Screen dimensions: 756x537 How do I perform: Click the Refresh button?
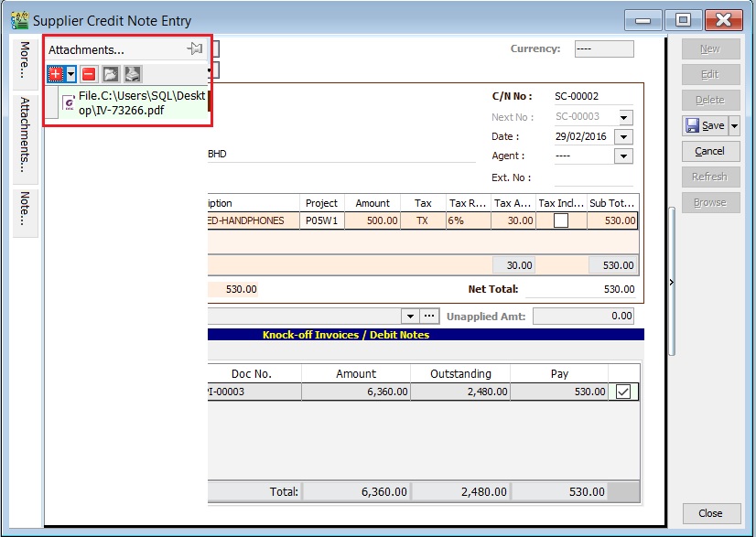click(x=710, y=177)
